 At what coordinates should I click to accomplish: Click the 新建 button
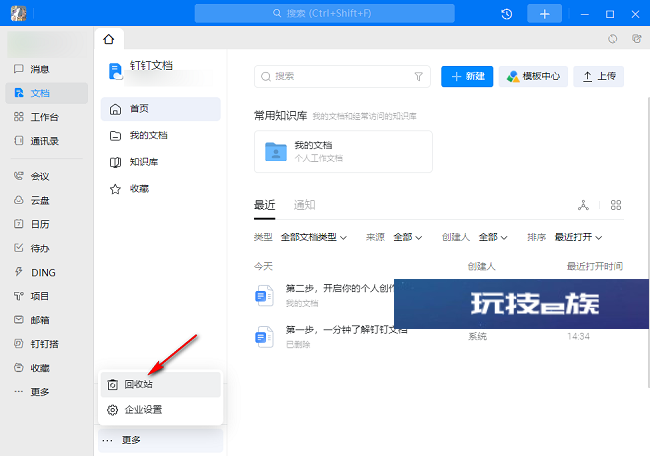[x=467, y=77]
